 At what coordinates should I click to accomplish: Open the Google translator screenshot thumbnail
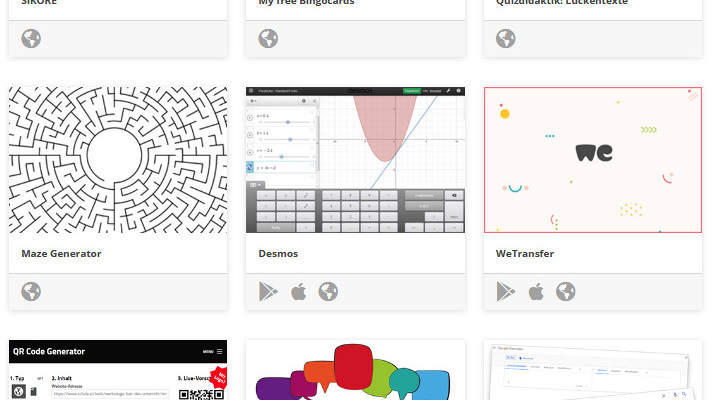point(593,370)
